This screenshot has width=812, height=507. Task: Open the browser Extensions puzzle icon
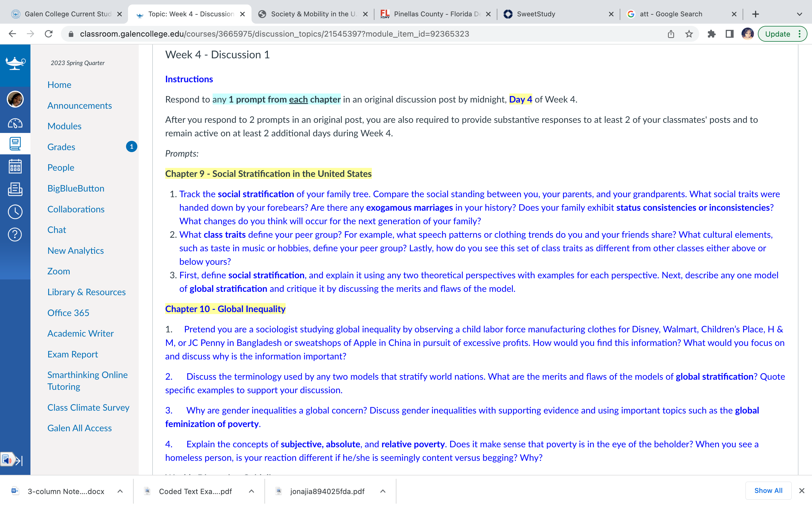pos(711,34)
